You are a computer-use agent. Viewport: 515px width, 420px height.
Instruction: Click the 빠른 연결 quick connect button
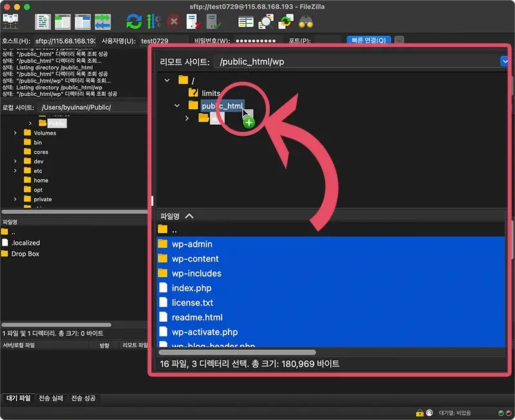click(368, 40)
